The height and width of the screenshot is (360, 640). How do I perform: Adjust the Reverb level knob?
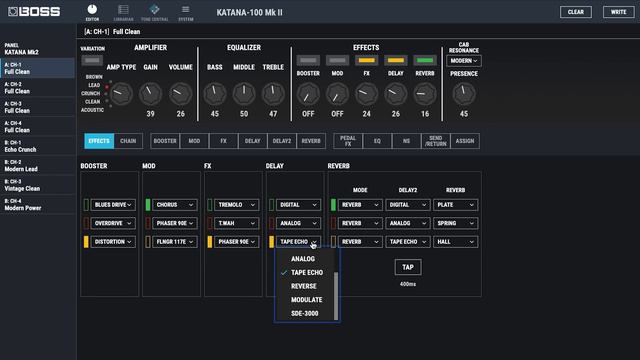(x=425, y=94)
